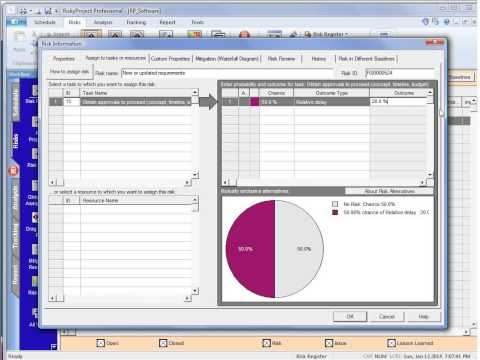Switch to the Properties tab
Image resolution: width=480 pixels, height=360 pixels.
coord(64,59)
